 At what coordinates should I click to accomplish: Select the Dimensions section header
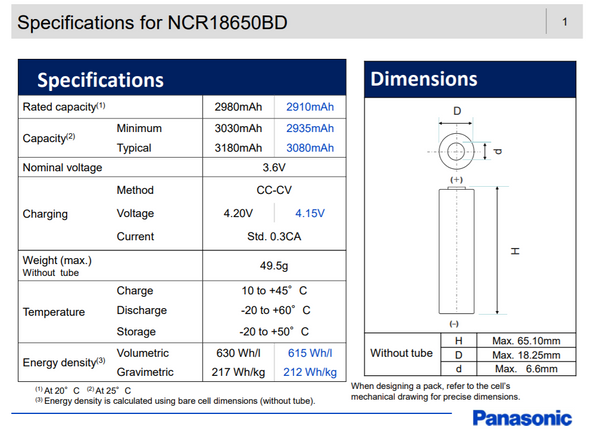[424, 79]
